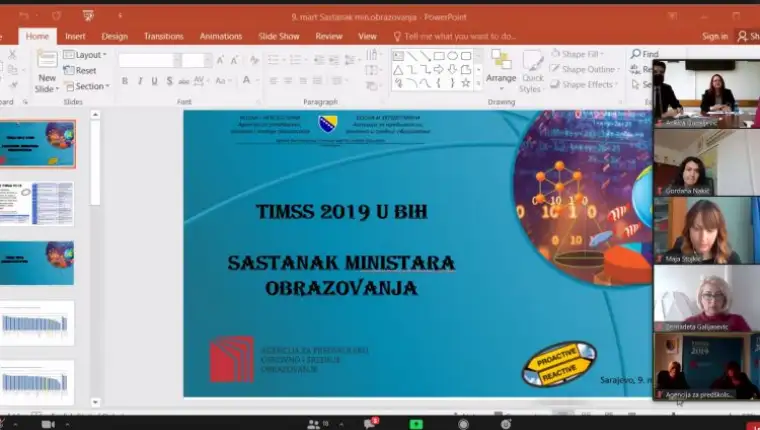Screen dimensions: 760x430
Task: Align text left in Paragraph group
Action: (274, 80)
